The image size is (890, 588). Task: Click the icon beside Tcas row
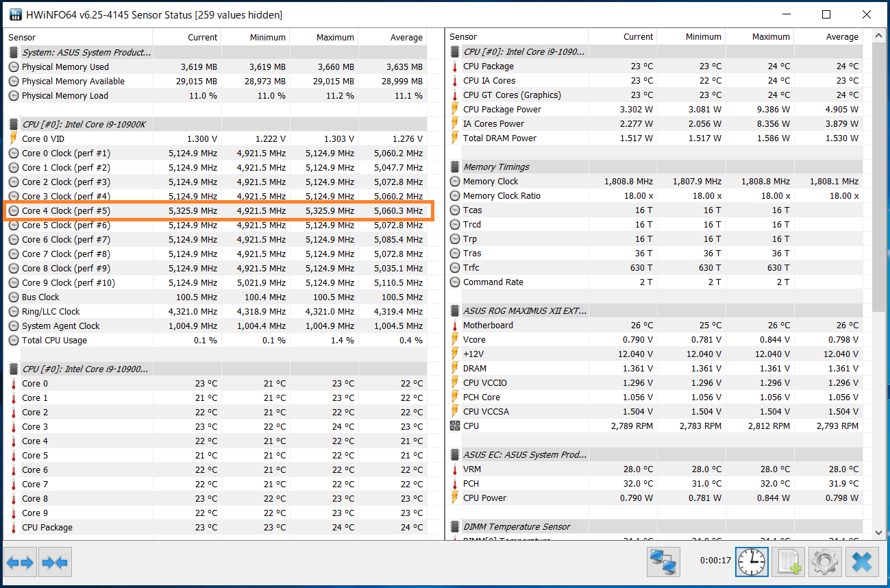tap(455, 210)
